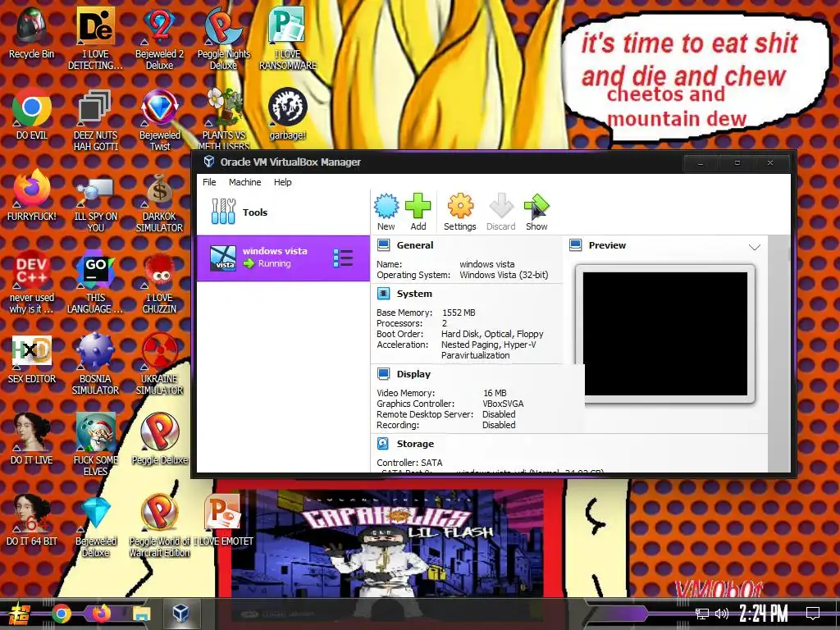Click the Display section header
This screenshot has width=840, height=630.
(413, 374)
